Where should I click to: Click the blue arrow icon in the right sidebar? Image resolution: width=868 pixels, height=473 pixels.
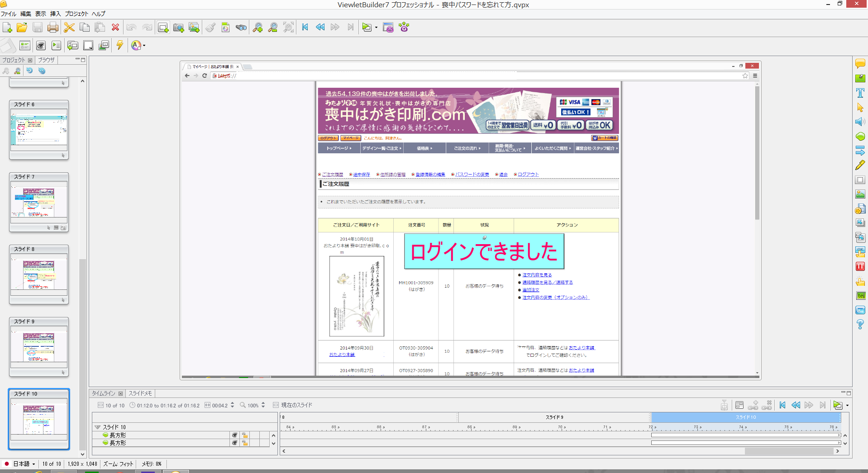tap(860, 151)
